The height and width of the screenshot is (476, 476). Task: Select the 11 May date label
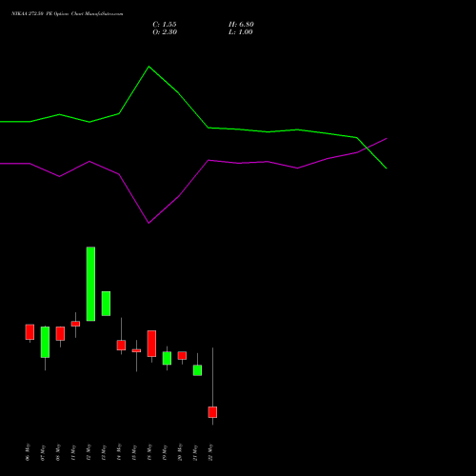point(73,452)
